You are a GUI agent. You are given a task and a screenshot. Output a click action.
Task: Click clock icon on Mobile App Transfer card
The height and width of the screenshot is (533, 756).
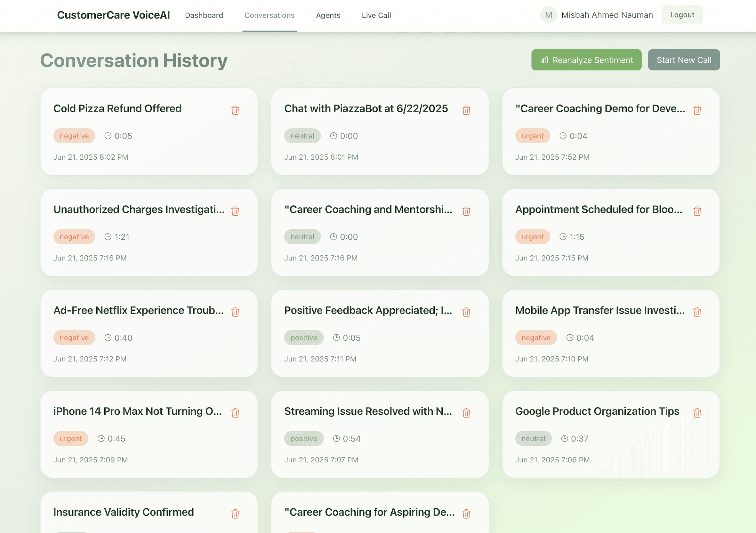(570, 338)
